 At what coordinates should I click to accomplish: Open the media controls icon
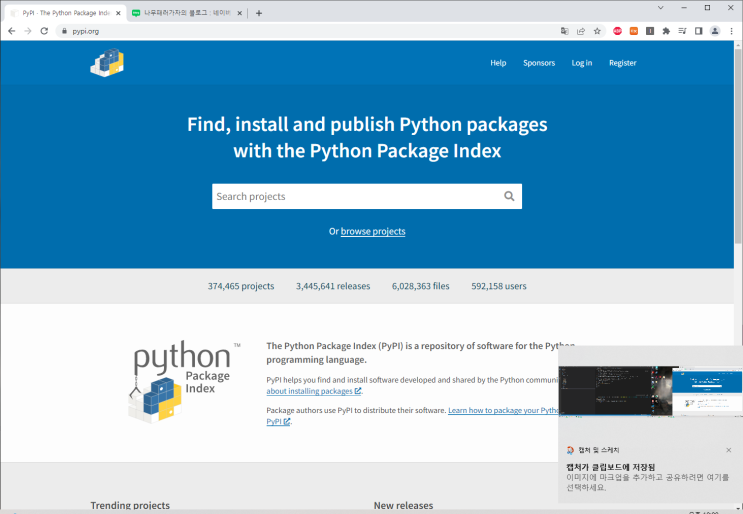682,31
